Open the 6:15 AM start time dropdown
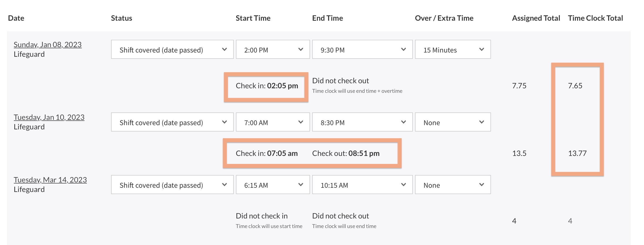 (273, 185)
